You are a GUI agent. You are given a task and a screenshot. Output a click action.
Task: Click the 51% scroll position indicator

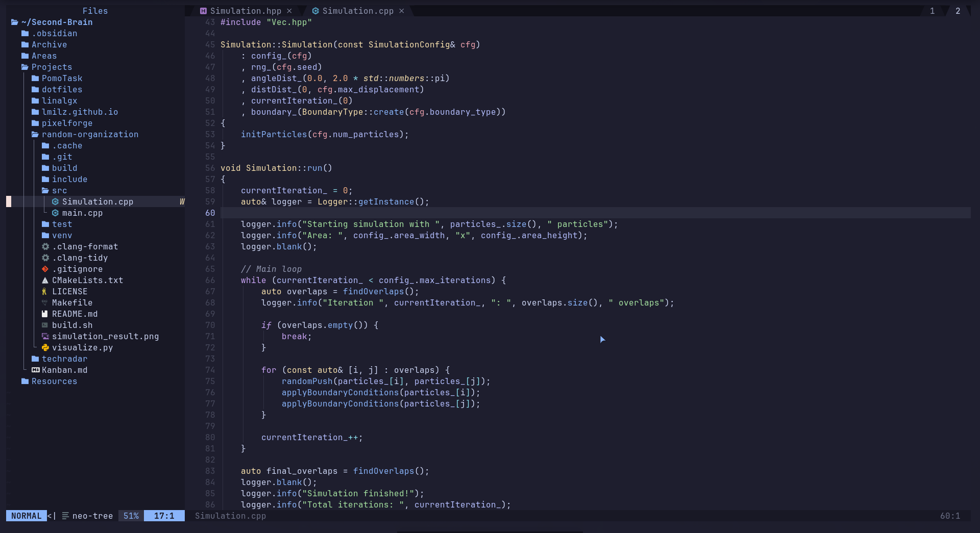(x=131, y=516)
